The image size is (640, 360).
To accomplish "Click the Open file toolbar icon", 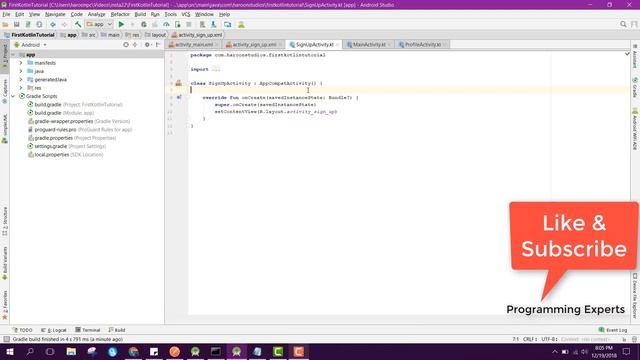I will [5, 24].
